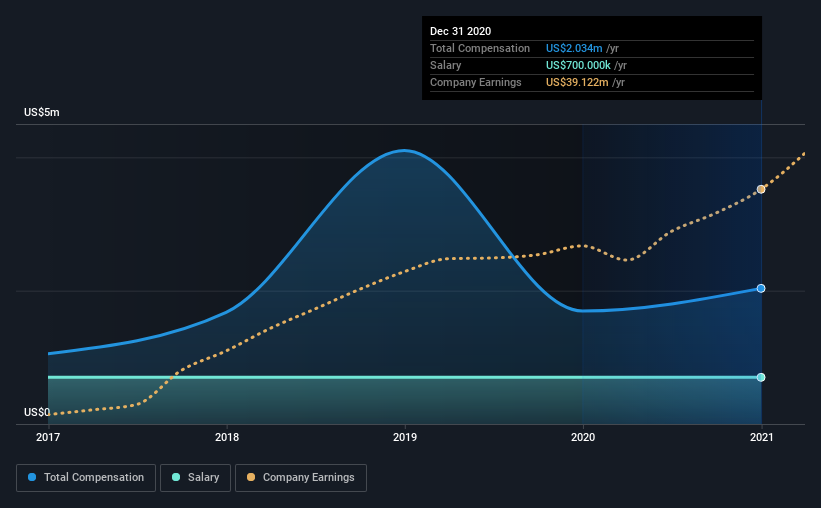
Task: Click the teal Salary legend dot
Action: tap(176, 477)
